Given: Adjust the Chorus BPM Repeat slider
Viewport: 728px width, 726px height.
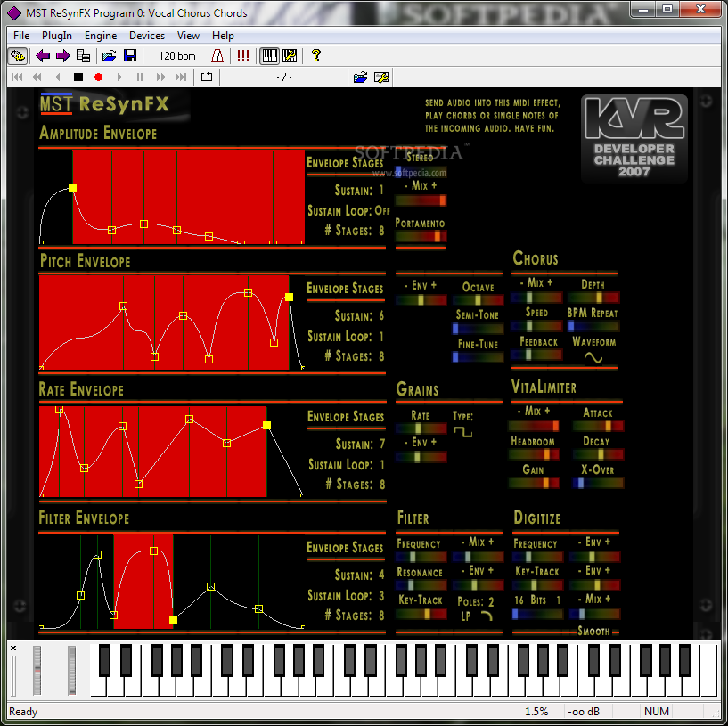Looking at the screenshot, I should click(x=593, y=326).
